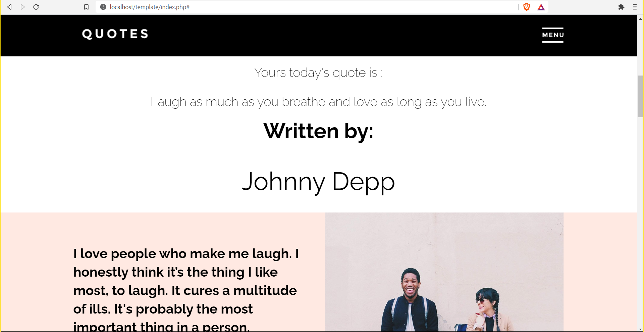This screenshot has width=644, height=332.
Task: Click the vertical scrollbar thumb
Action: coord(640,96)
